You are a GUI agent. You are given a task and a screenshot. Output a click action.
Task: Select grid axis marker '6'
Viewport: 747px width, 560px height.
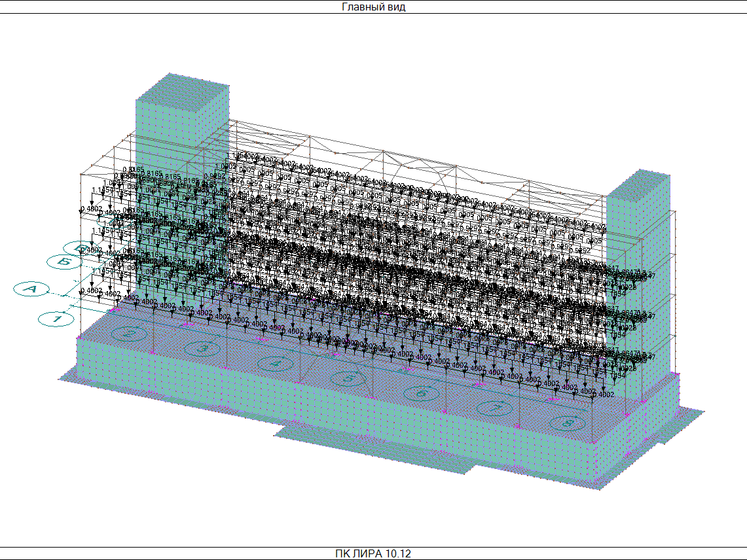click(x=421, y=393)
